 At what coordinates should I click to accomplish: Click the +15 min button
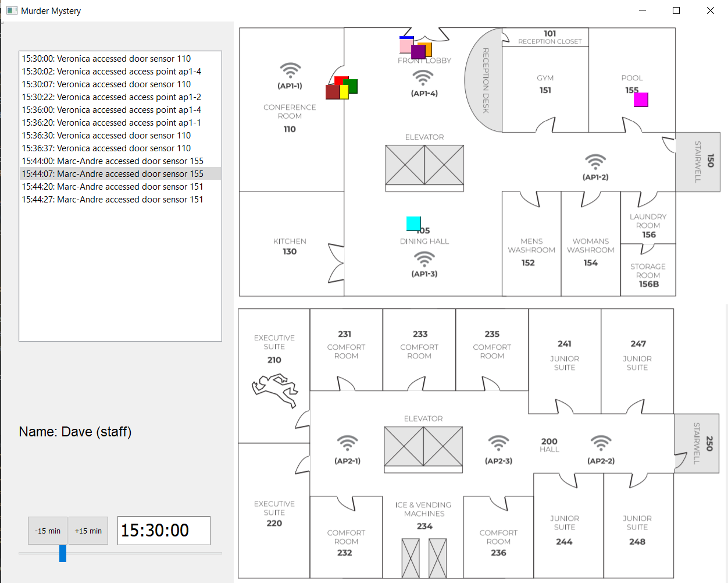click(x=88, y=531)
